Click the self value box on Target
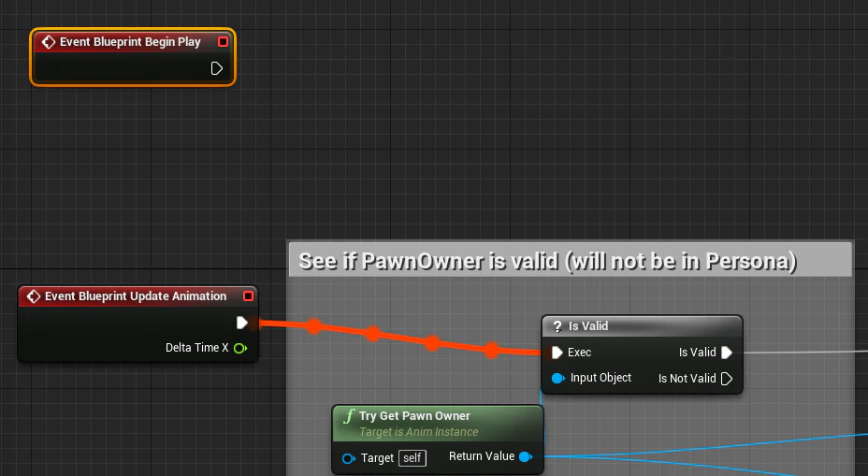The image size is (868, 476). 412,458
